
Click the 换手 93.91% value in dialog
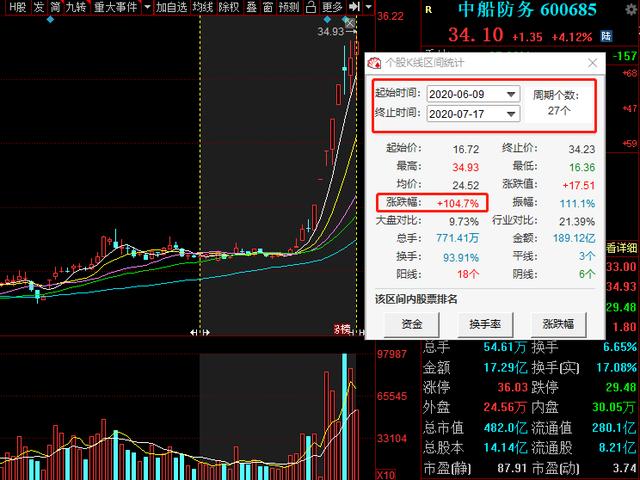[461, 258]
